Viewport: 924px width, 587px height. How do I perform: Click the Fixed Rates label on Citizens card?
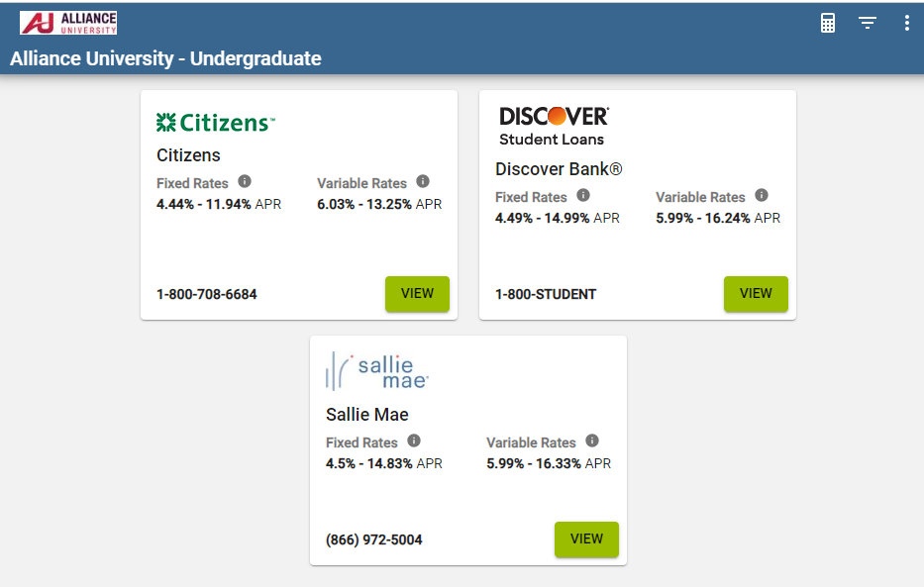pos(192,184)
